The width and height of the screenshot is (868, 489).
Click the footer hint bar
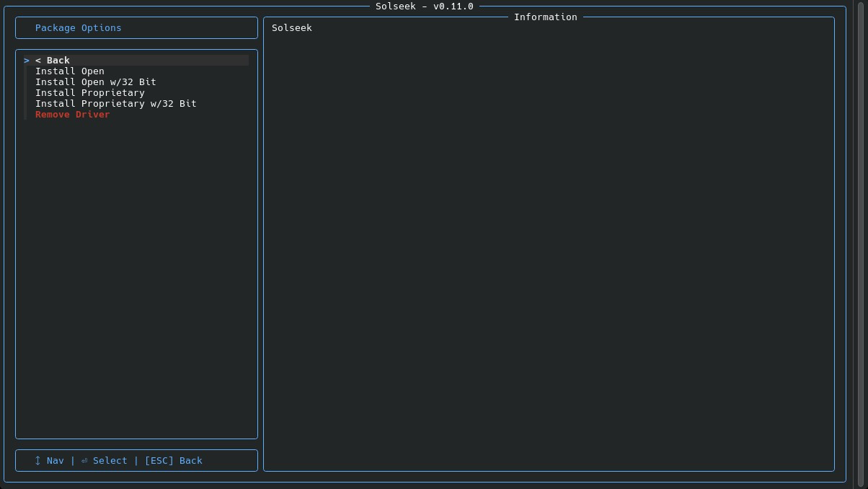click(136, 460)
